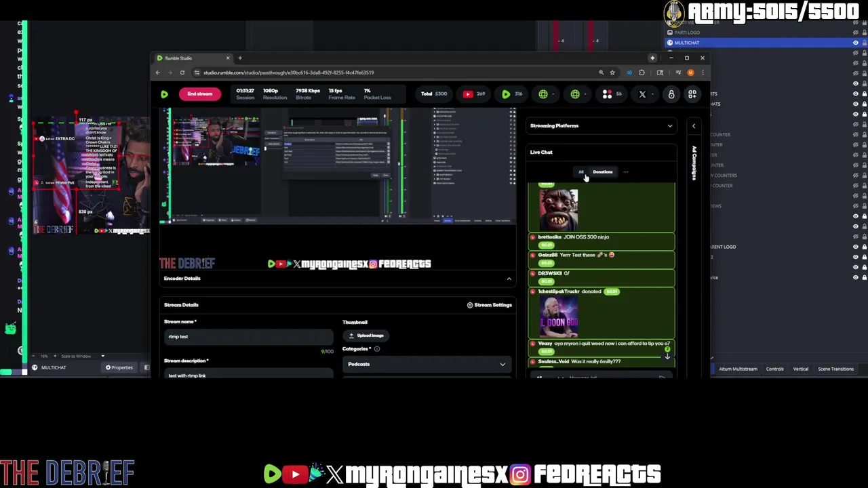Click brettosika's JOIN OSS 300 ninja message
The width and height of the screenshot is (868, 488).
point(601,241)
